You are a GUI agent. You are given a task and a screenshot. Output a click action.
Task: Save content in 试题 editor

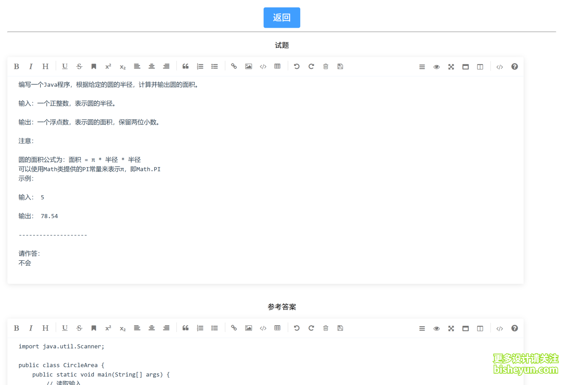[340, 66]
